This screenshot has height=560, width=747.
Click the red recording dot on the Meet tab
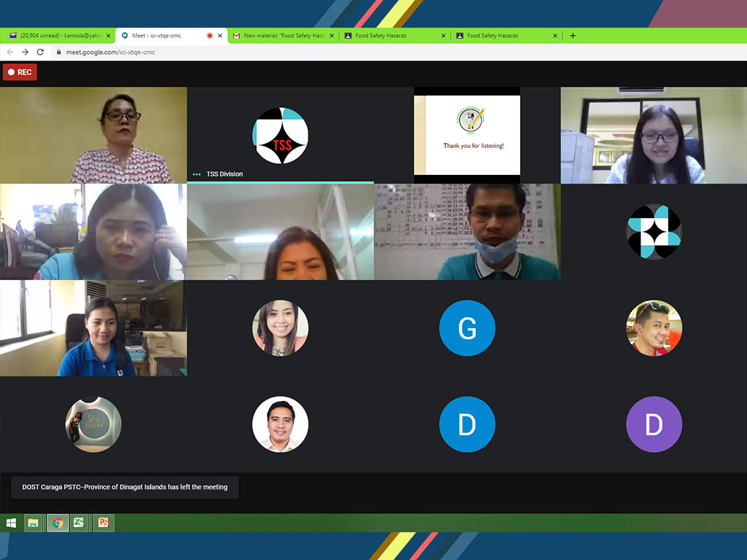[209, 36]
